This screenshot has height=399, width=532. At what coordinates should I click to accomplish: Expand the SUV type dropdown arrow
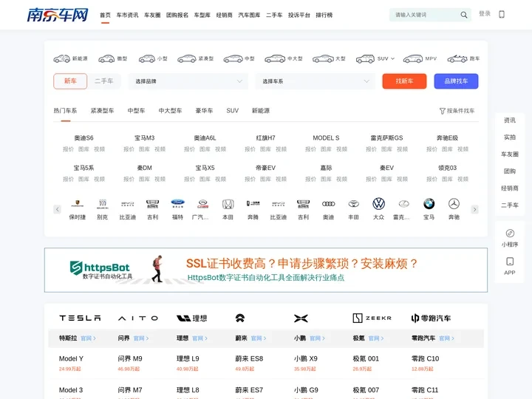393,58
